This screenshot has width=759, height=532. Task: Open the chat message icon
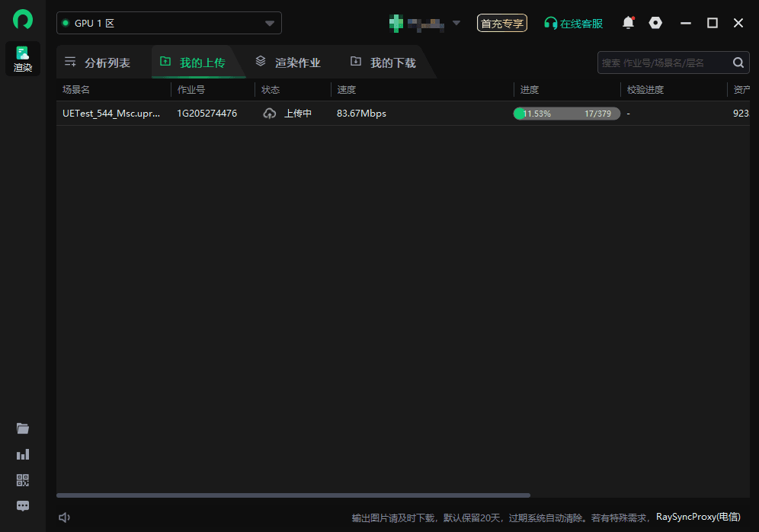tap(23, 505)
